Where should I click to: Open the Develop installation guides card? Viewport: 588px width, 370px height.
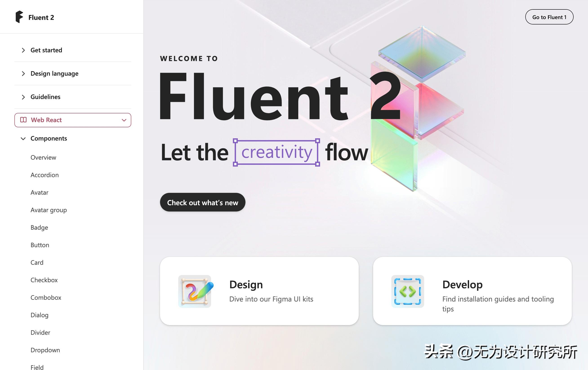tap(472, 291)
